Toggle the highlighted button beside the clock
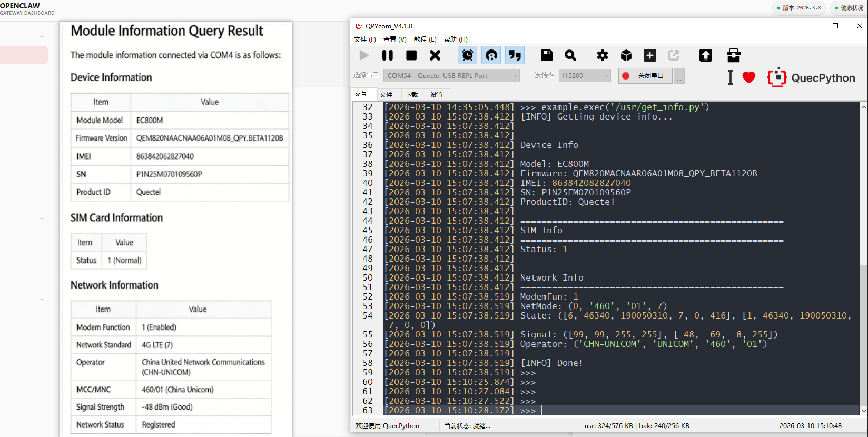 point(491,55)
